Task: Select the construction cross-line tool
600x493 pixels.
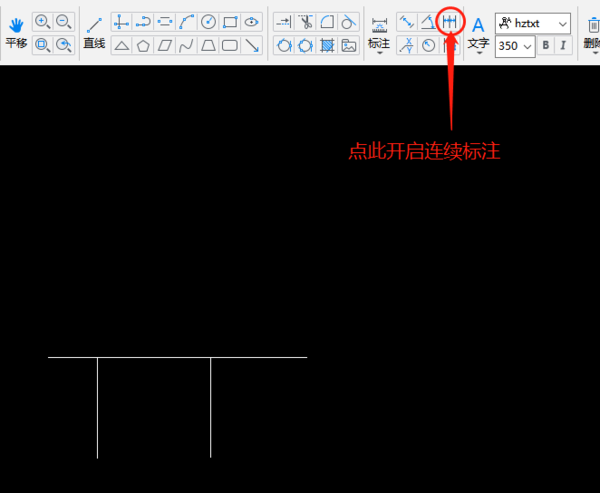Action: tap(121, 22)
